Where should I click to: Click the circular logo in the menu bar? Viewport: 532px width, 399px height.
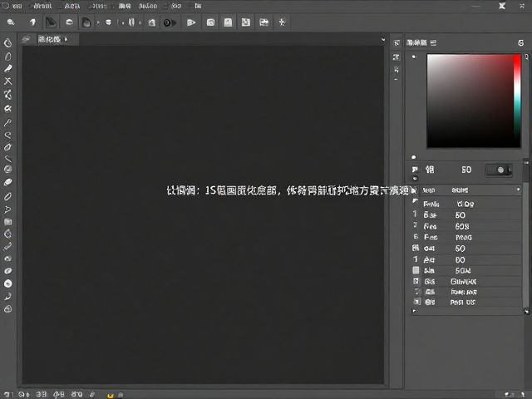pos(6,6)
